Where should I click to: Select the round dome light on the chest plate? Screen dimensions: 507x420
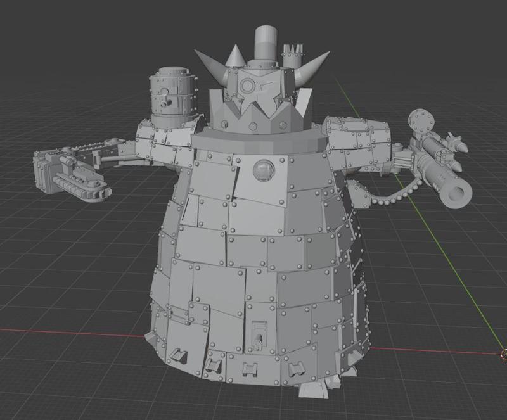tap(264, 170)
